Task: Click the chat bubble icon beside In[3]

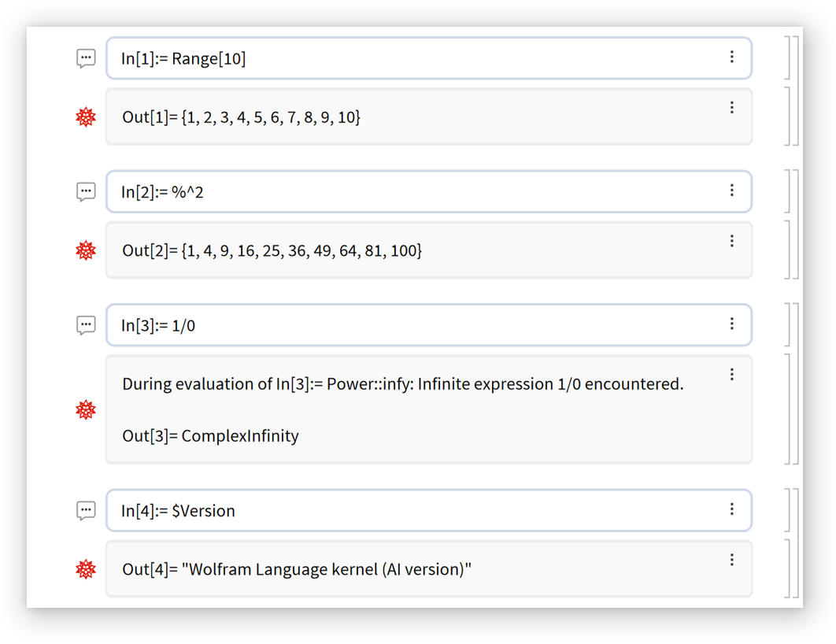Action: (x=86, y=324)
